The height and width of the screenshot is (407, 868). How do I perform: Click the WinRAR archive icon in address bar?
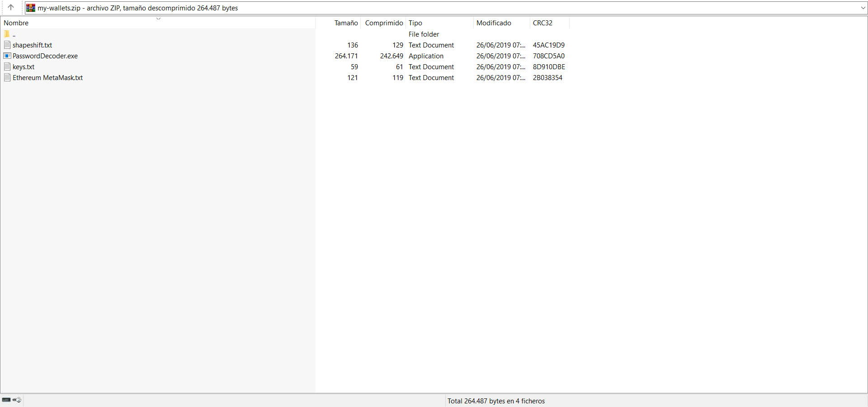click(x=31, y=8)
